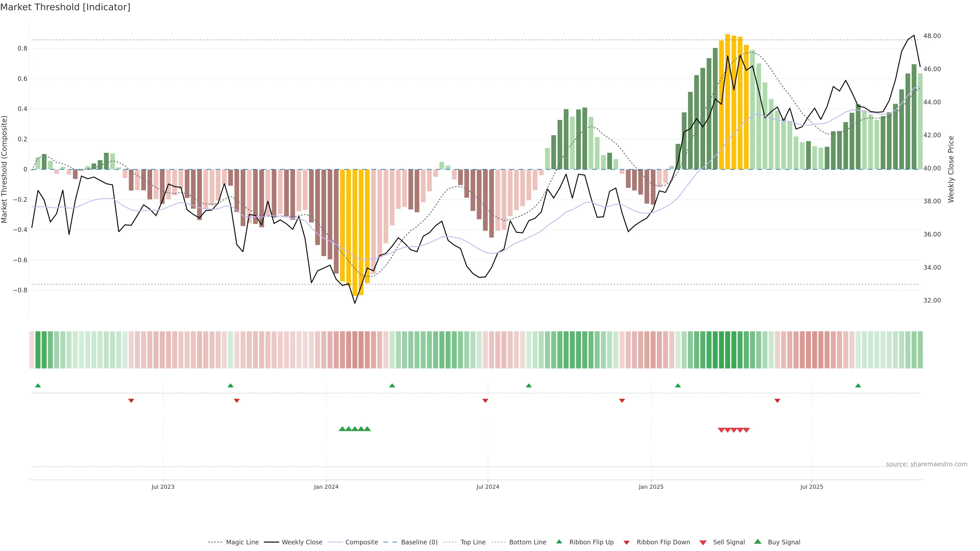Viewport: 980px width, 551px height.
Task: Toggle the Top Line legend entry
Action: coord(473,542)
